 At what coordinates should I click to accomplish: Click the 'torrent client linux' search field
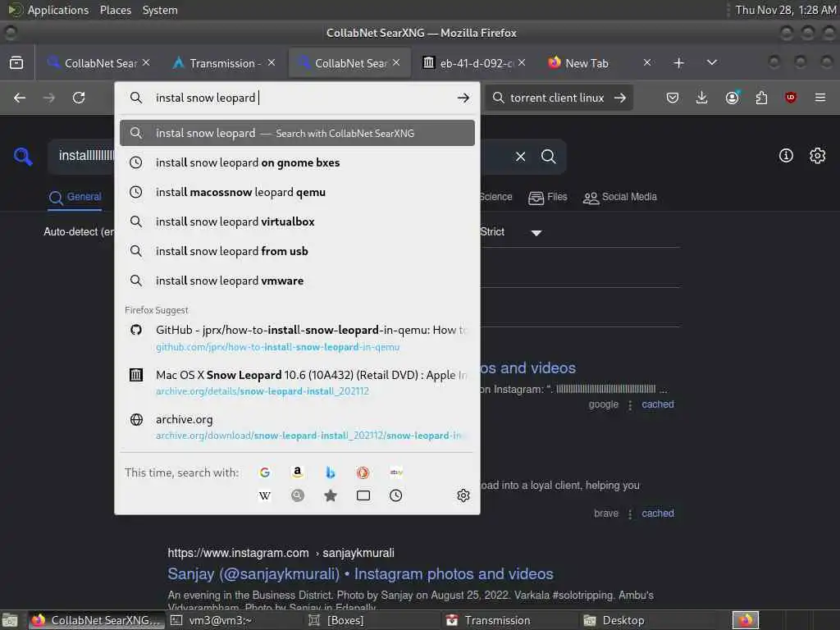557,98
